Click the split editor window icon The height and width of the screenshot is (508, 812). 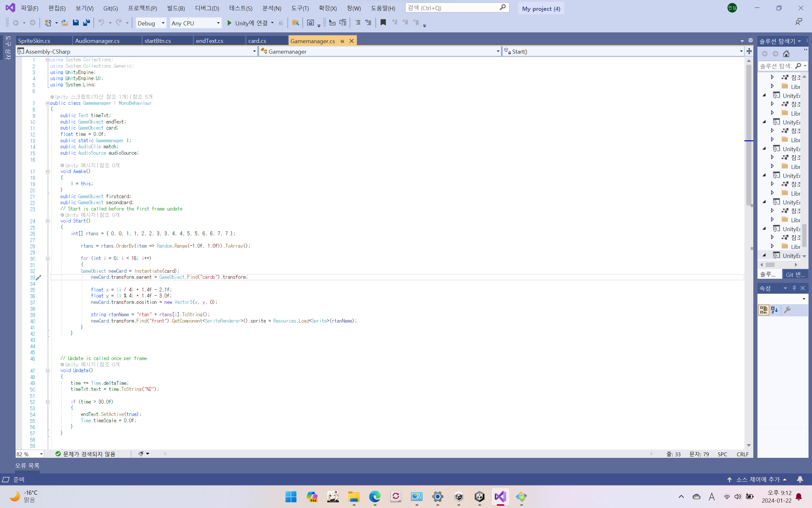coord(749,51)
